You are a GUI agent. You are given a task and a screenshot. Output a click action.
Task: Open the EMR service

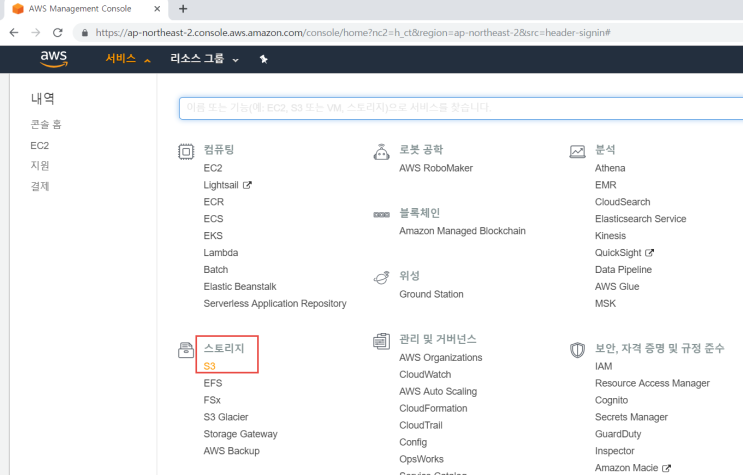pos(606,185)
